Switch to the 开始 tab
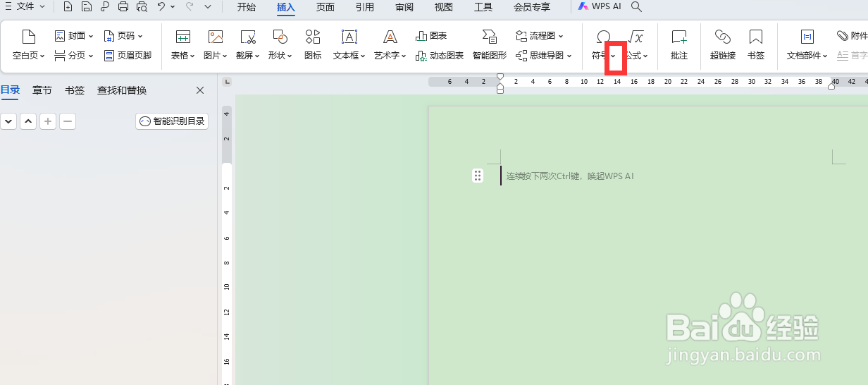Screen dimensions: 868x385 point(247,7)
